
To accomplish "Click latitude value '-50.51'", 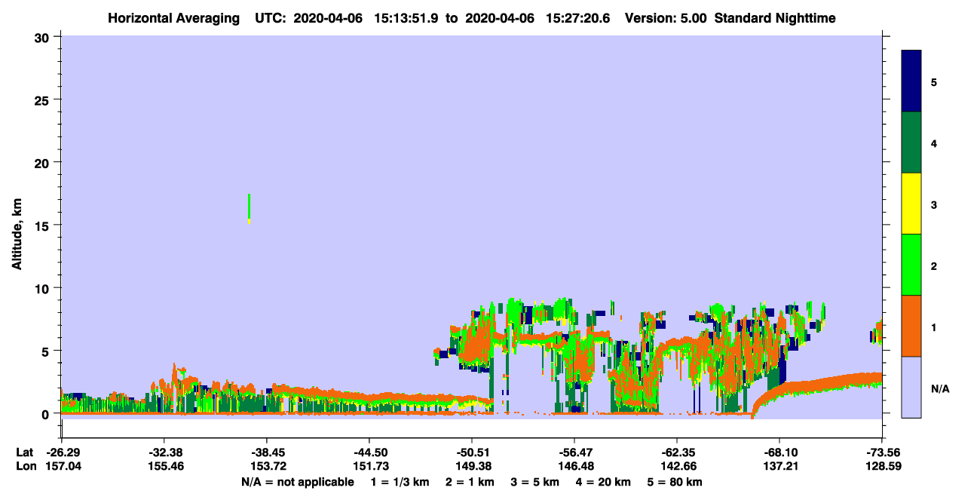I will tap(472, 452).
